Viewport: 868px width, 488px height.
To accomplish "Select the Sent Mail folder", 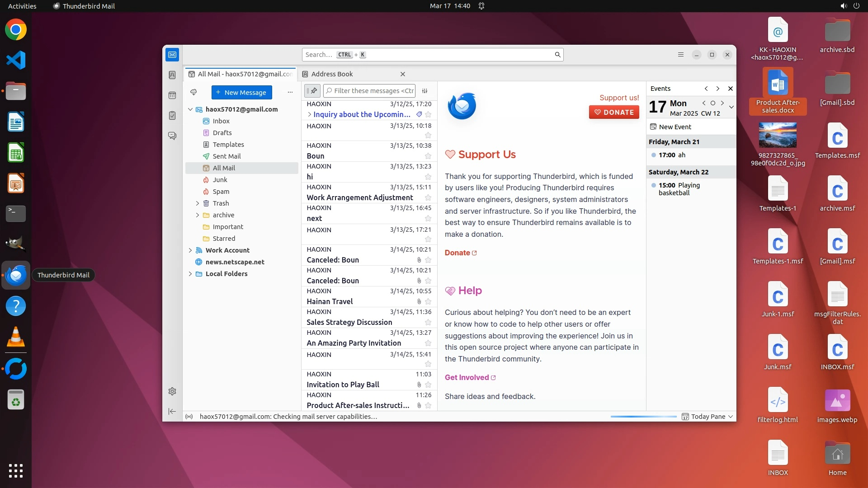I will click(226, 156).
